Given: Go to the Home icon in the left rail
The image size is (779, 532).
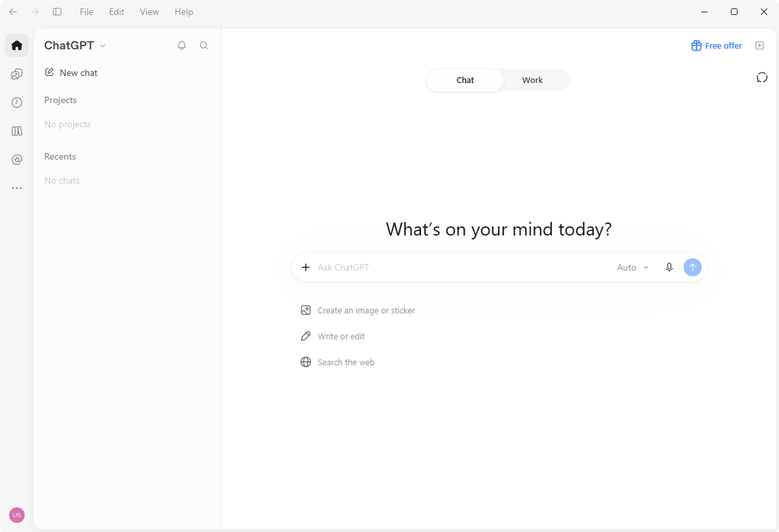Looking at the screenshot, I should point(17,45).
